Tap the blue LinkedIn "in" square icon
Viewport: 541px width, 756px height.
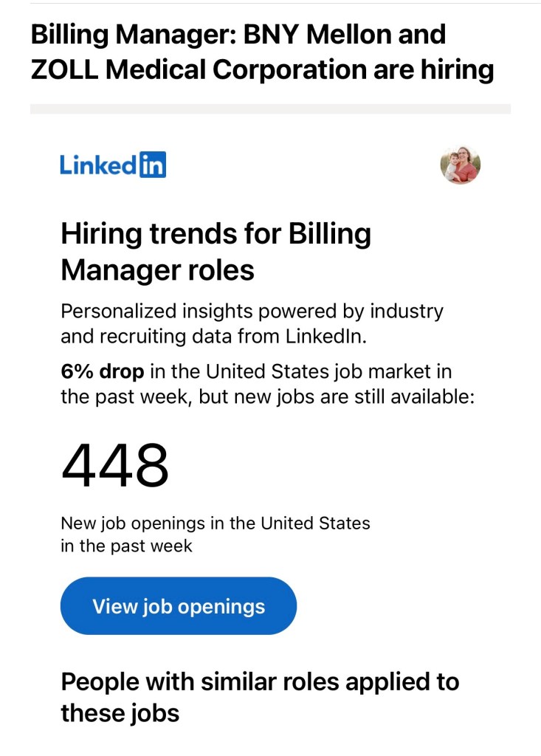click(x=153, y=165)
